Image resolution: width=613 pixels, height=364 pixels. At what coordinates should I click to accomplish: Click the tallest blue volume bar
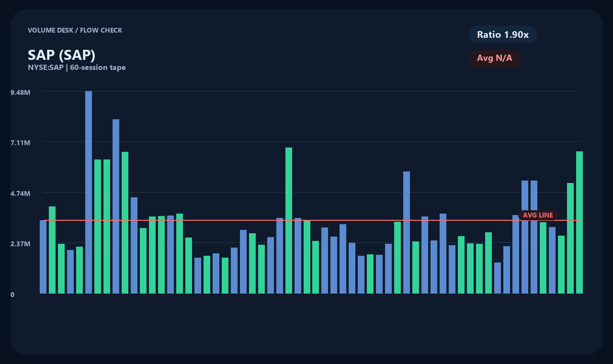(x=89, y=192)
